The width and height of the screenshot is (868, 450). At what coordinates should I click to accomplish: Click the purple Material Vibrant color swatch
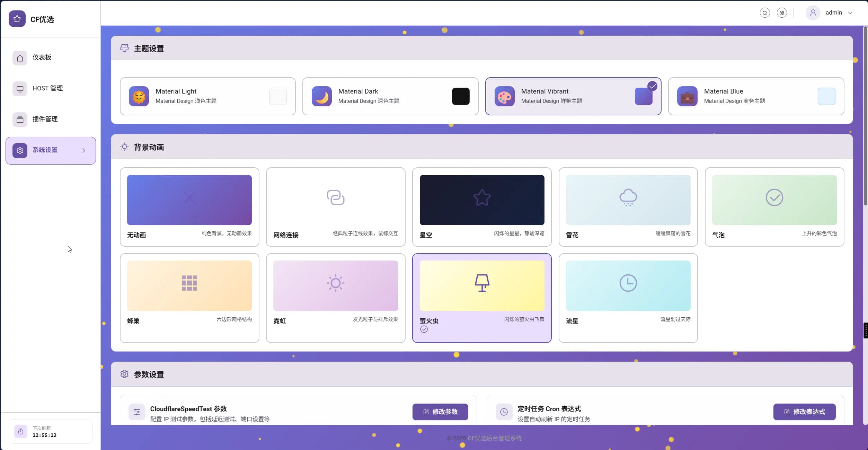644,96
